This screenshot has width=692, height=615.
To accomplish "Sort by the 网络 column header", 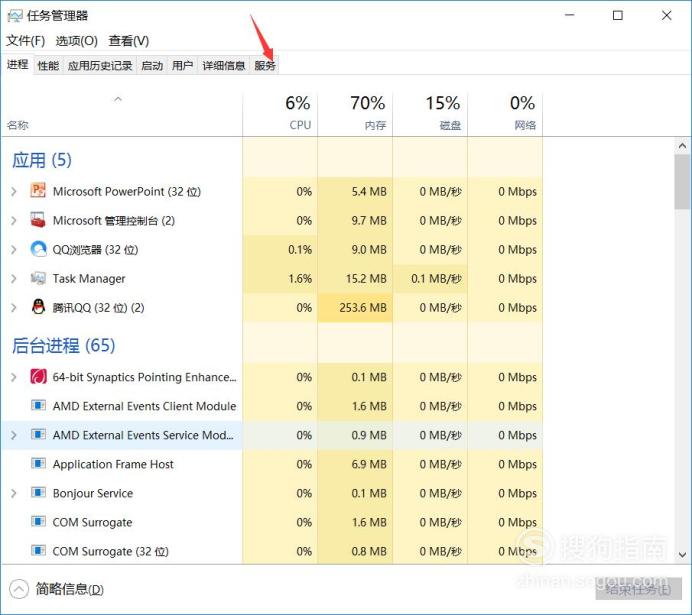I will [x=505, y=113].
